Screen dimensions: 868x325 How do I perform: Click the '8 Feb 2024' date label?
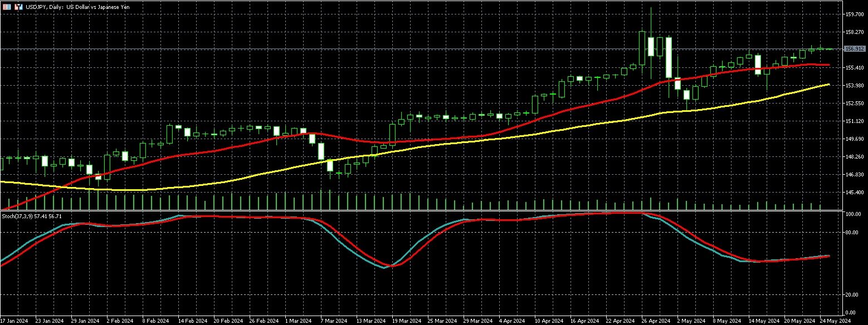tap(155, 321)
